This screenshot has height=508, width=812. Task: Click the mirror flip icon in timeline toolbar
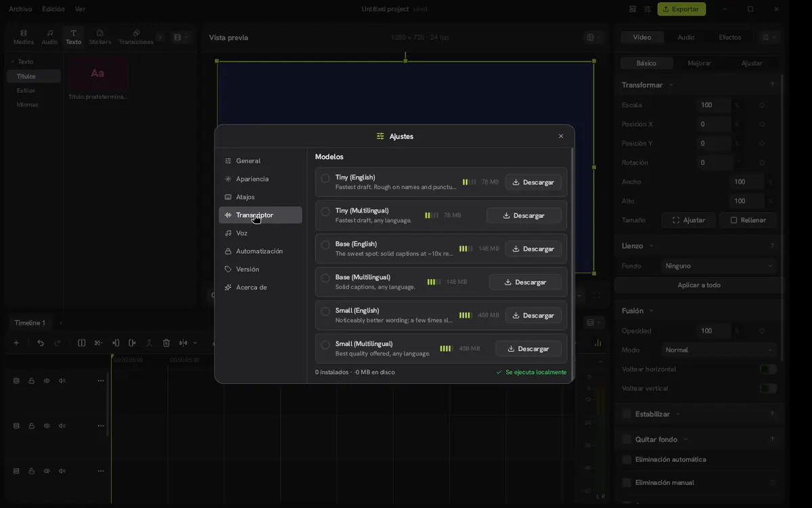click(x=183, y=343)
